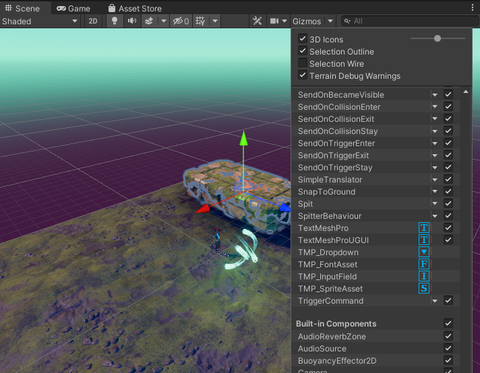This screenshot has height=373, width=480.
Task: Click the blue Z-axis move arrow
Action: click(285, 207)
